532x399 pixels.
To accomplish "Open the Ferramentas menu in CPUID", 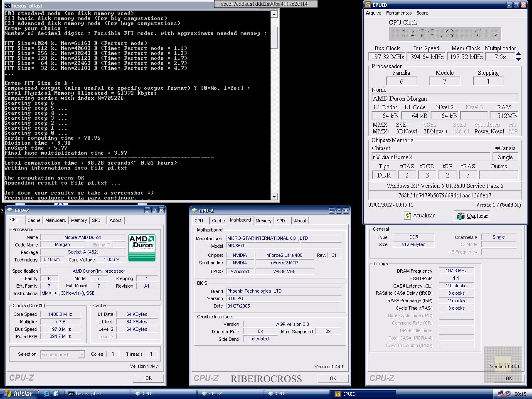I will point(399,13).
